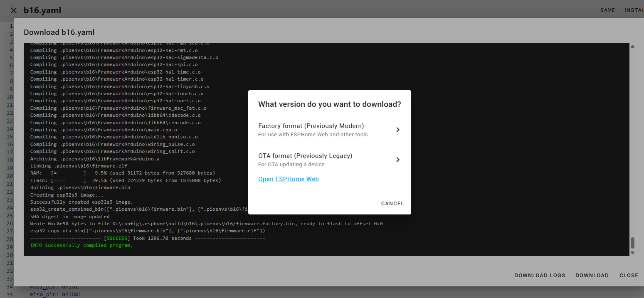Click the log scrollbar thumb
Viewport: 644px width, 298px height.
[632, 243]
